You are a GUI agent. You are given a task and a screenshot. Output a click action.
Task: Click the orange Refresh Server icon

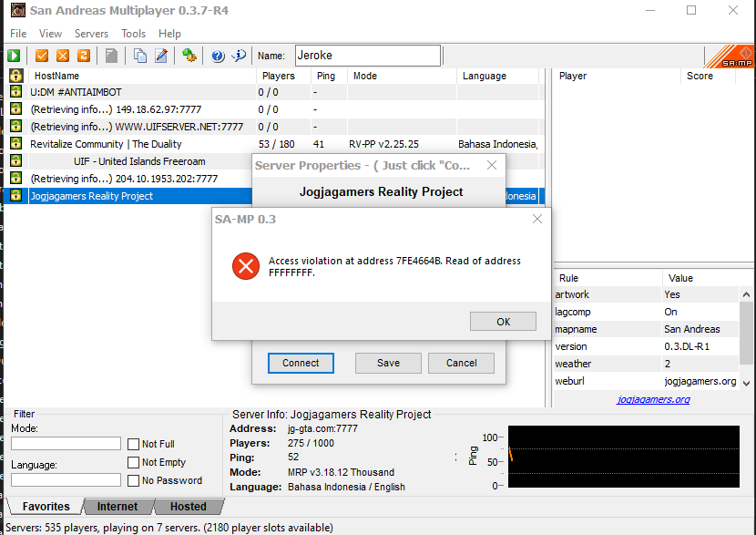click(84, 56)
